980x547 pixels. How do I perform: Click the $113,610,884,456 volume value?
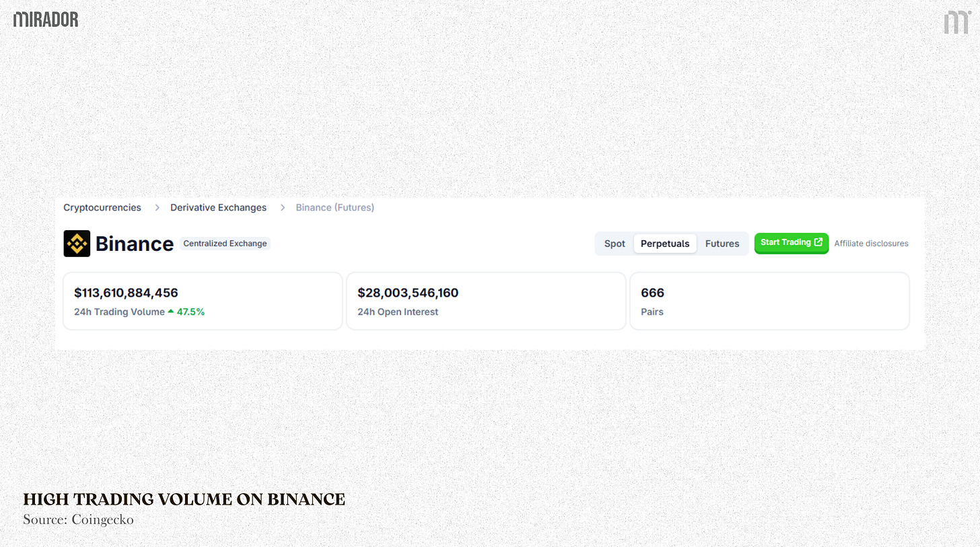[x=126, y=293]
